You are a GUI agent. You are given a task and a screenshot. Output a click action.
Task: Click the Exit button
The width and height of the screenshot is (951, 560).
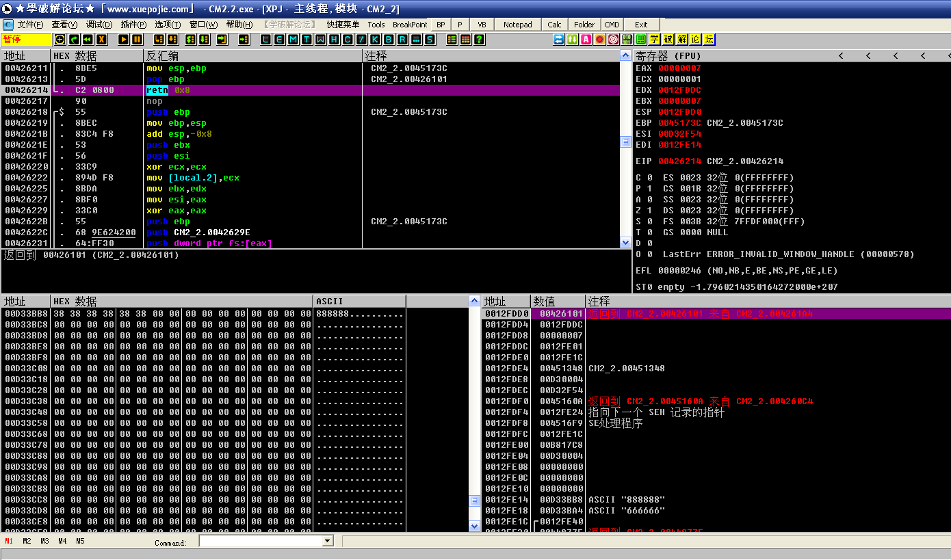coord(641,25)
